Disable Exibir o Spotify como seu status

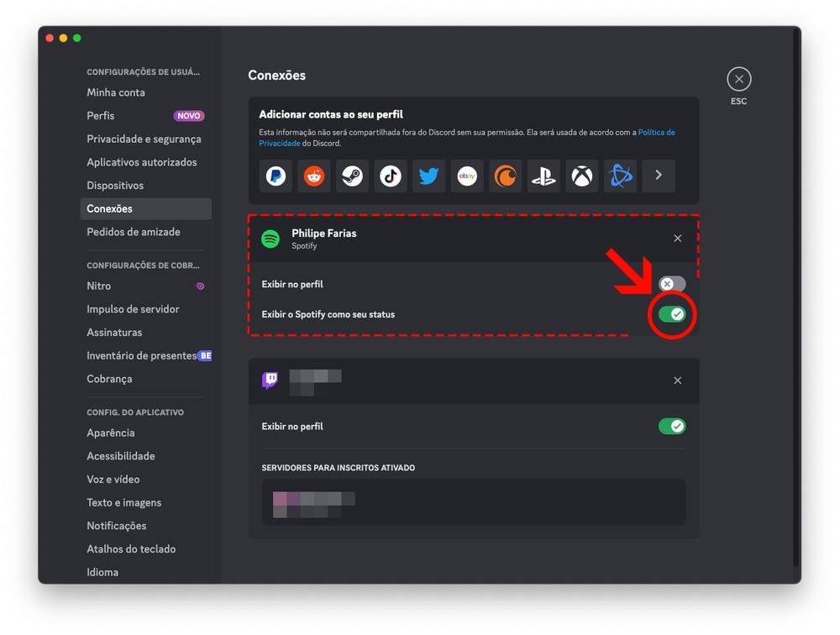672,314
